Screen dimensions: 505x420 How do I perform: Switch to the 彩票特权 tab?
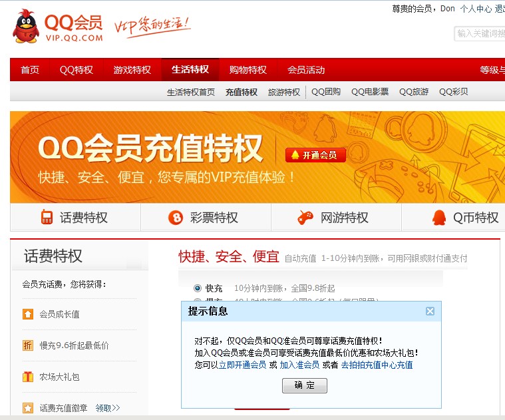coord(206,217)
